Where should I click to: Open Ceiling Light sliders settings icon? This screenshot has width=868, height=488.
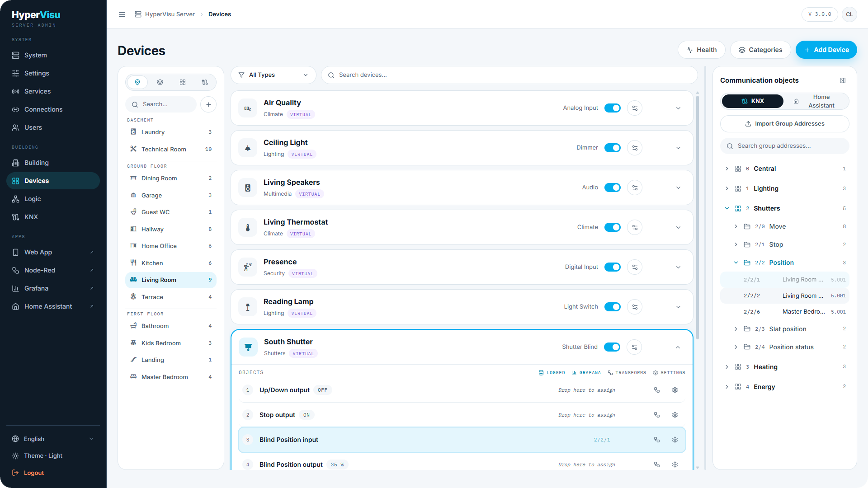(x=635, y=148)
